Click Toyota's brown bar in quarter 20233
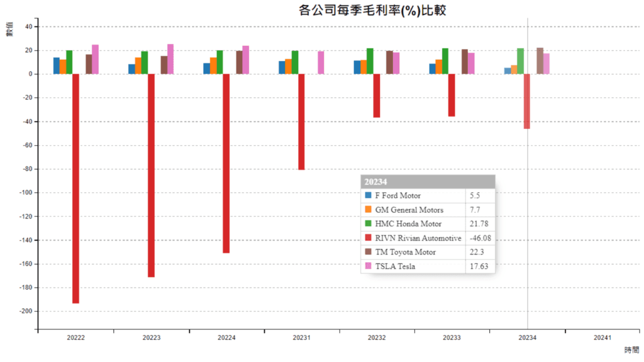This screenshot has width=644, height=362. [465, 62]
